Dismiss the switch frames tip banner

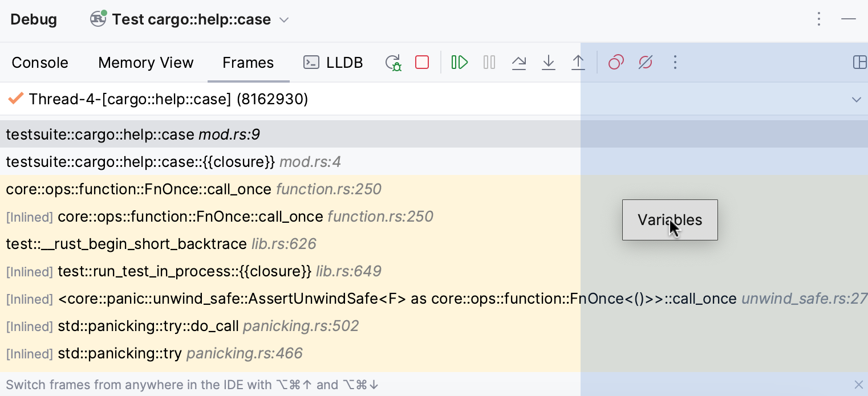[x=858, y=385]
